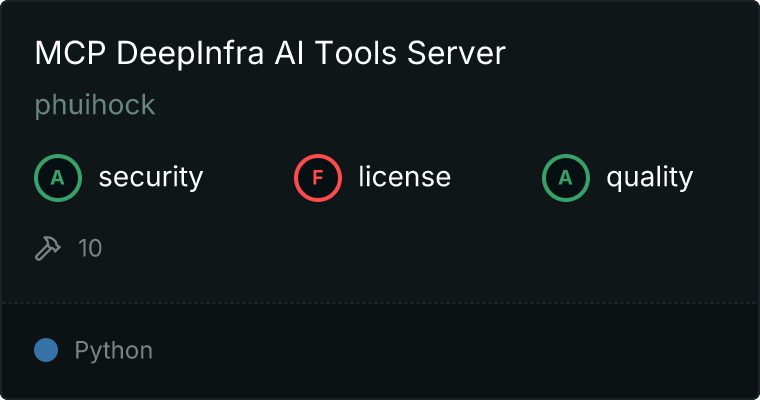Click empty card space right of phuihock

point(450,106)
